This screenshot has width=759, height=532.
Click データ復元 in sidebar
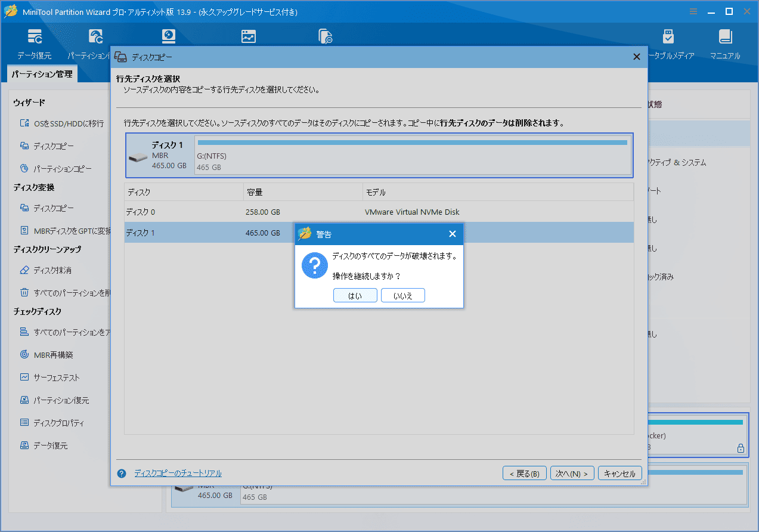point(51,446)
